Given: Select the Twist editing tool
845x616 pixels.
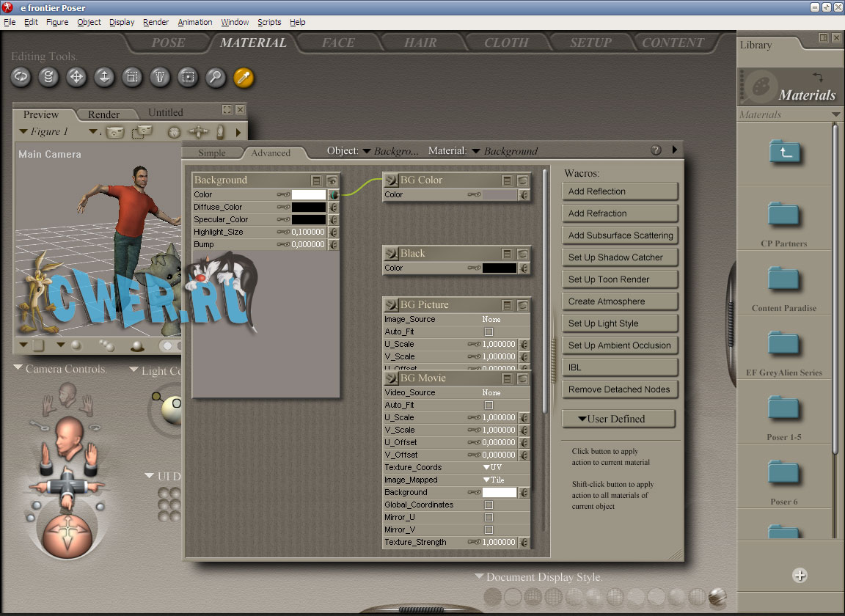Looking at the screenshot, I should coord(48,77).
